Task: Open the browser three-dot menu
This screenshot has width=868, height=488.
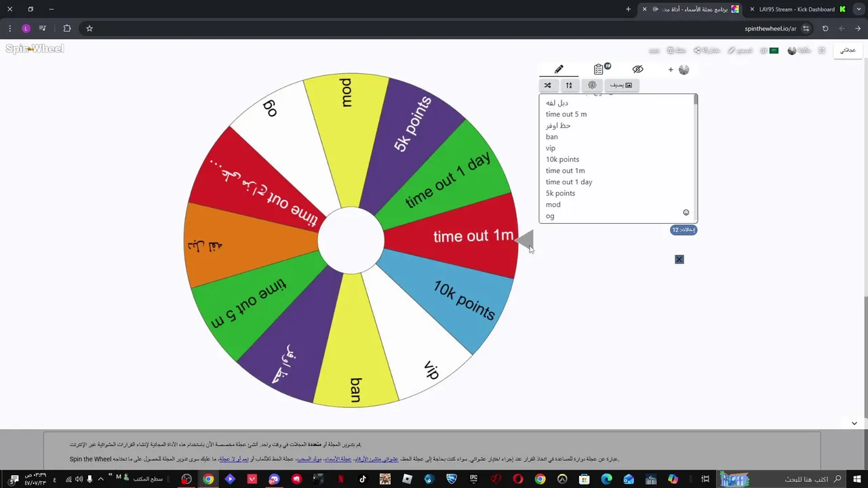Action: [x=9, y=28]
